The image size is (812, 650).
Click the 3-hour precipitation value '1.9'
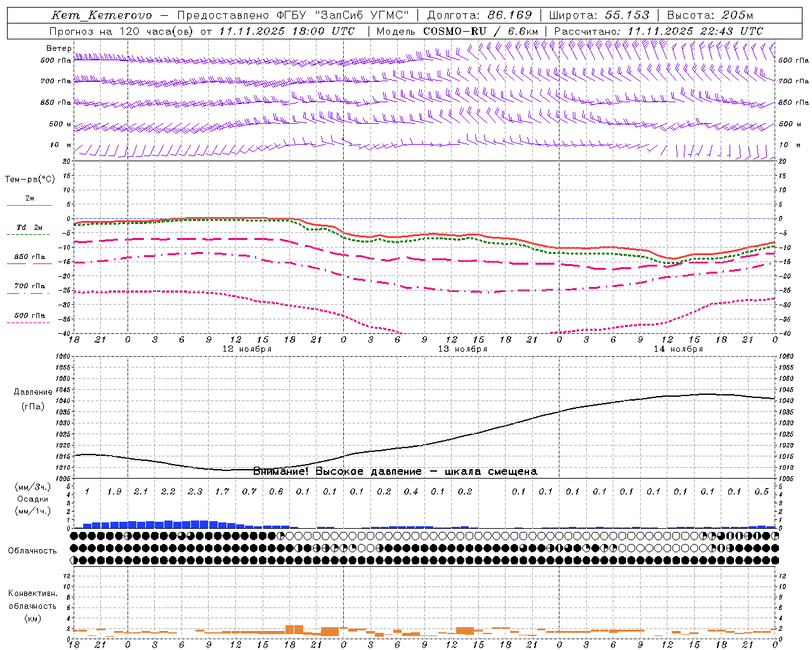pyautogui.click(x=114, y=492)
